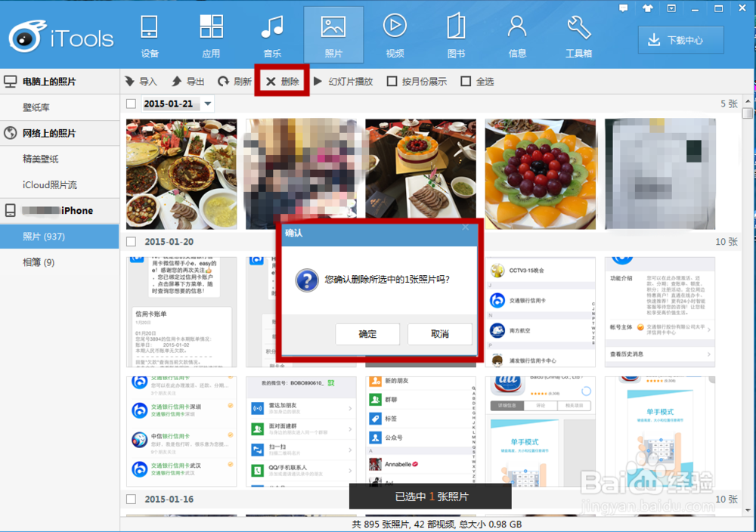Expand 网络上的照片 in the sidebar
This screenshot has width=756, height=532.
click(x=48, y=133)
